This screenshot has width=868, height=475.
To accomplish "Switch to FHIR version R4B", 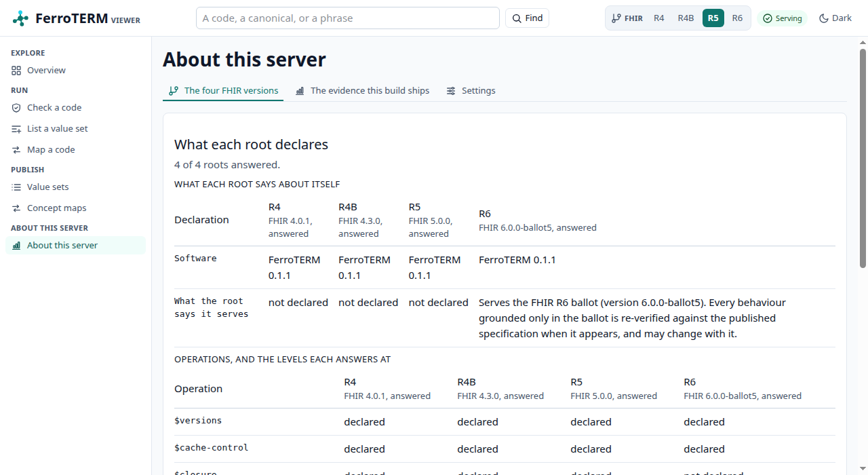I will click(686, 18).
